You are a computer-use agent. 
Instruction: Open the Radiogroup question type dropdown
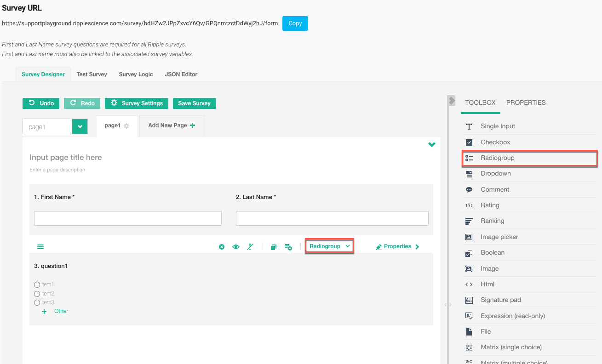[x=329, y=246]
